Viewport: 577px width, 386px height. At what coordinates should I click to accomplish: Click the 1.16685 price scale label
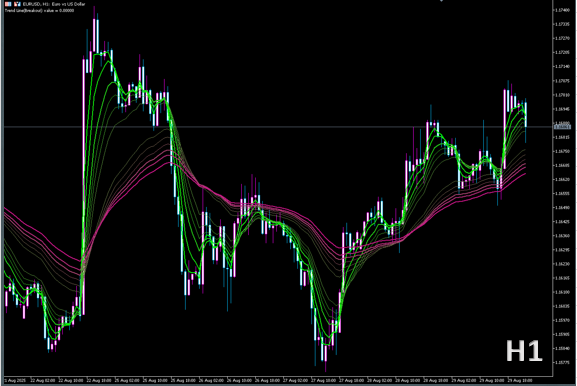click(562, 165)
